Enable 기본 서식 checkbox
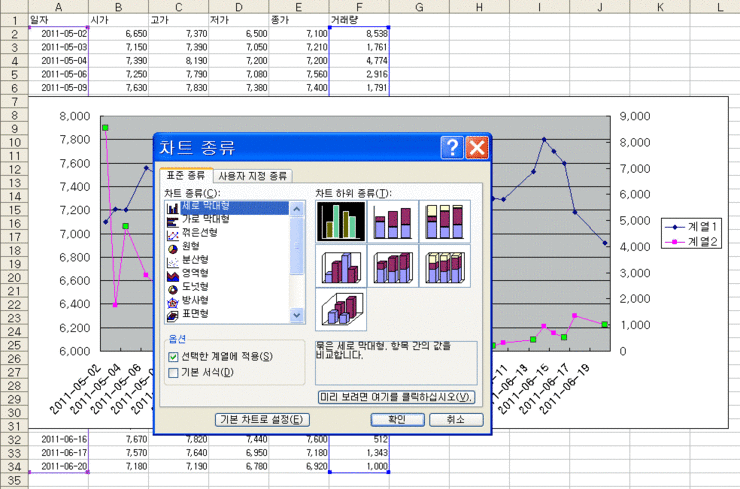This screenshot has width=740, height=489. (174, 373)
